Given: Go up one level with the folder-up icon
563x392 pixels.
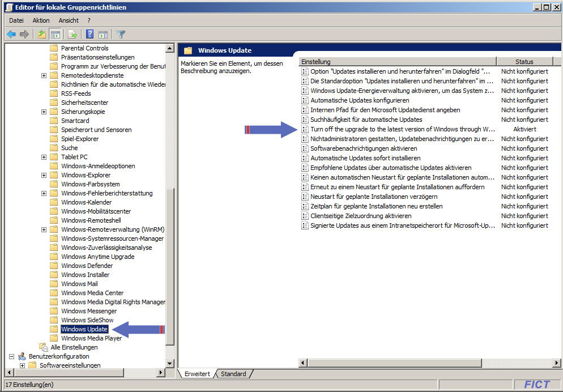Looking at the screenshot, I should [42, 35].
